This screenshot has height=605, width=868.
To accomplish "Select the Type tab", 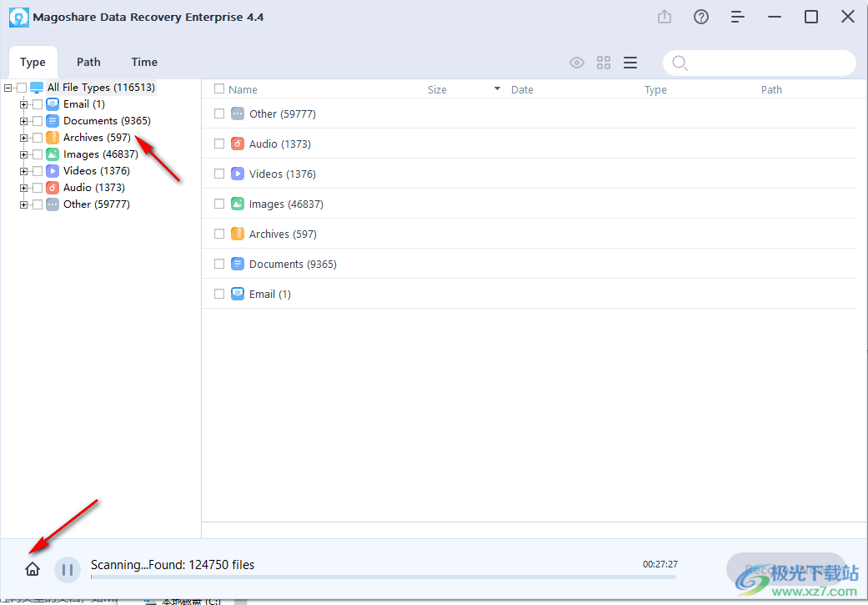I will (x=33, y=62).
